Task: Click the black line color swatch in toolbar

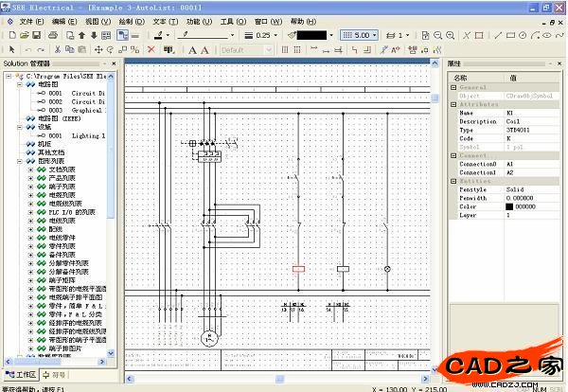Action: click(315, 35)
